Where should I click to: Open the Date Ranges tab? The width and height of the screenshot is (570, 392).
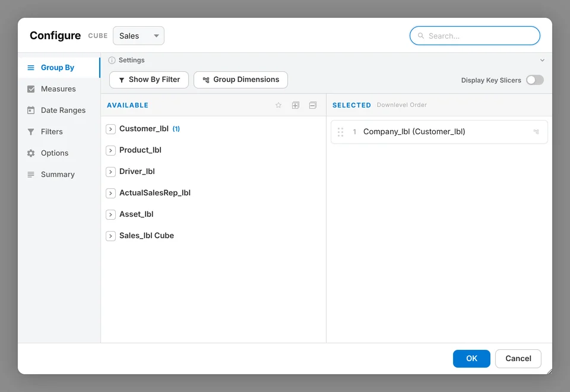click(59, 110)
